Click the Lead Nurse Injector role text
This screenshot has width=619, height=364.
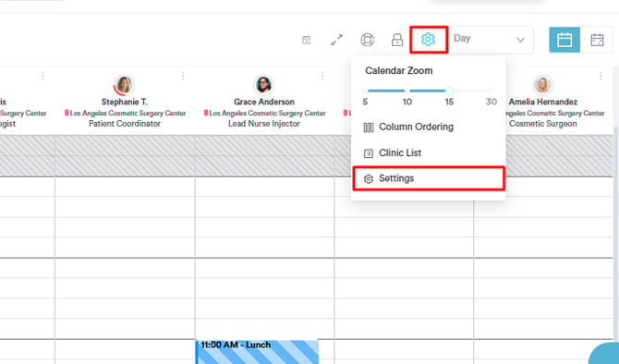[264, 124]
